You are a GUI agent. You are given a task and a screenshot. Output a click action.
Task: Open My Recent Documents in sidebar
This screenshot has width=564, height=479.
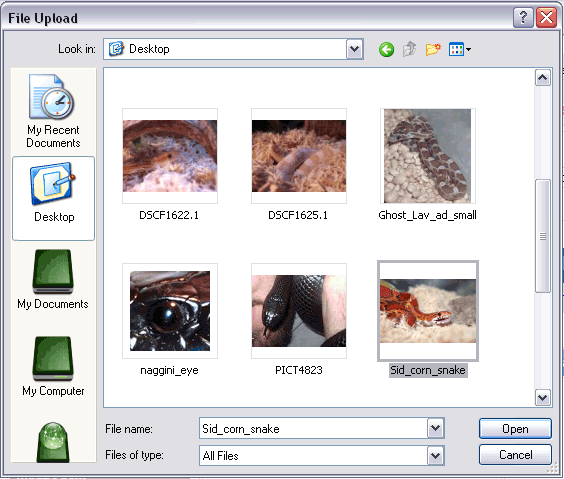[x=53, y=111]
